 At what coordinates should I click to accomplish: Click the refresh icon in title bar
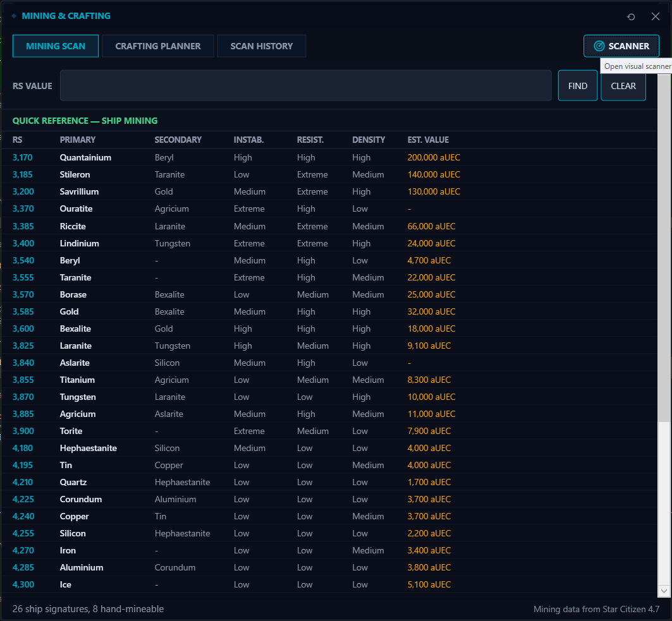(x=631, y=16)
